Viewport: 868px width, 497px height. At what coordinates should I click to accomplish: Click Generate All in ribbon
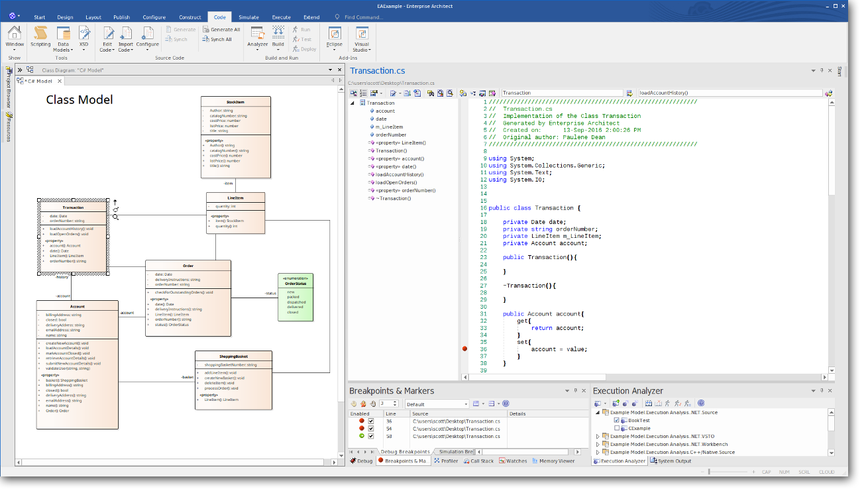222,29
